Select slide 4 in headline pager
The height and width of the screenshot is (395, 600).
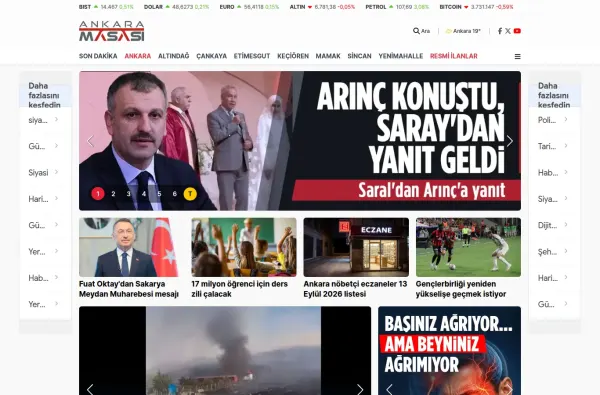(144, 194)
